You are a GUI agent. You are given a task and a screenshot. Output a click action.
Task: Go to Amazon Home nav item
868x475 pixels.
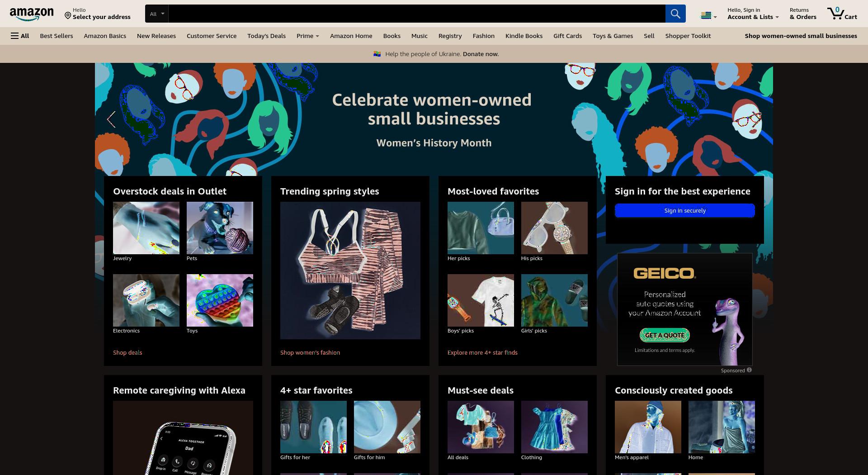click(351, 36)
